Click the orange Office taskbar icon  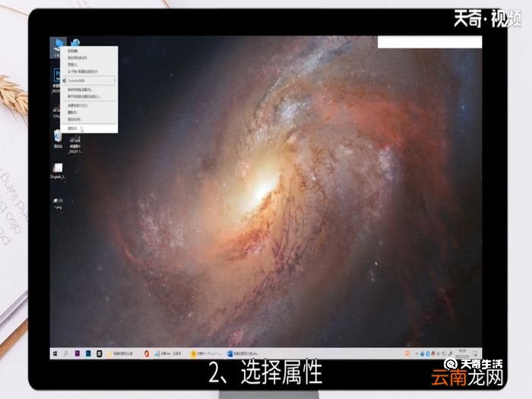(x=147, y=353)
